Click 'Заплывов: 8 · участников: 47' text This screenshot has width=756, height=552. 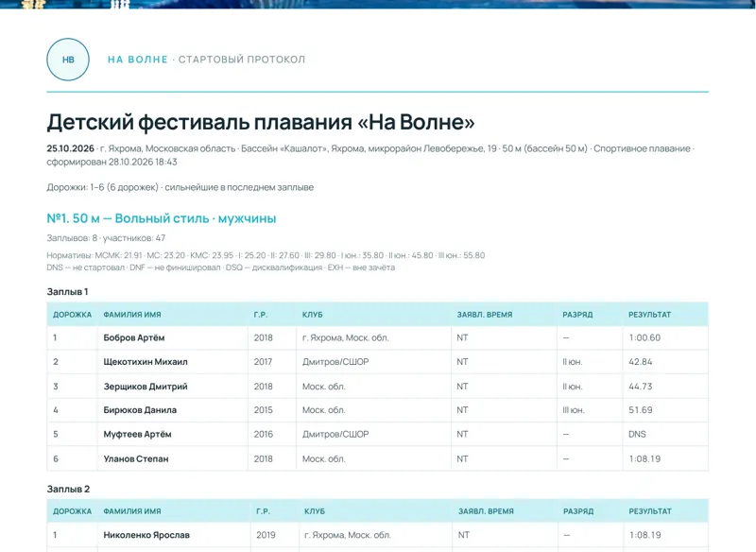[106, 237]
